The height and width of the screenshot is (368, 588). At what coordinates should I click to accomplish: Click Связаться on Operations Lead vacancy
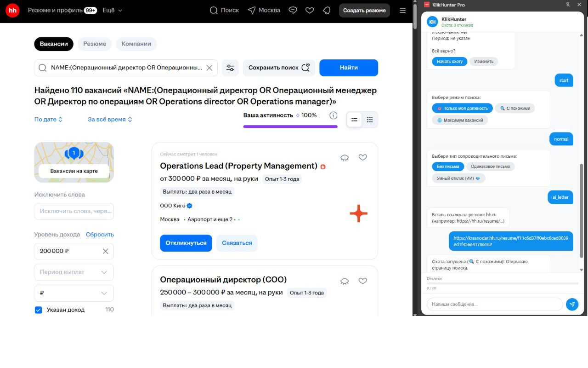tap(237, 243)
